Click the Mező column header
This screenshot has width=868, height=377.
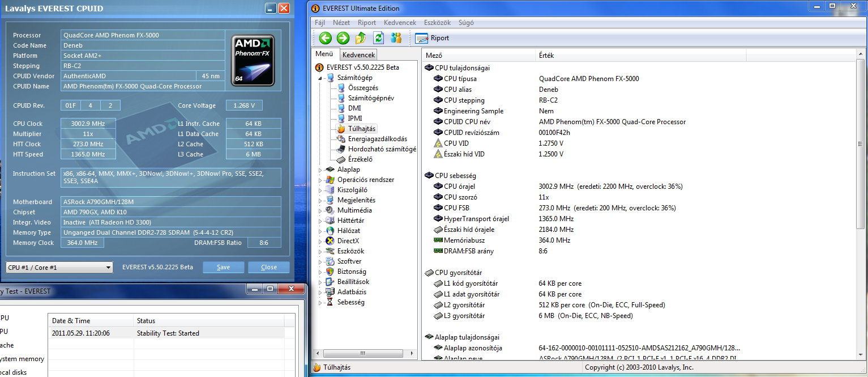point(479,56)
